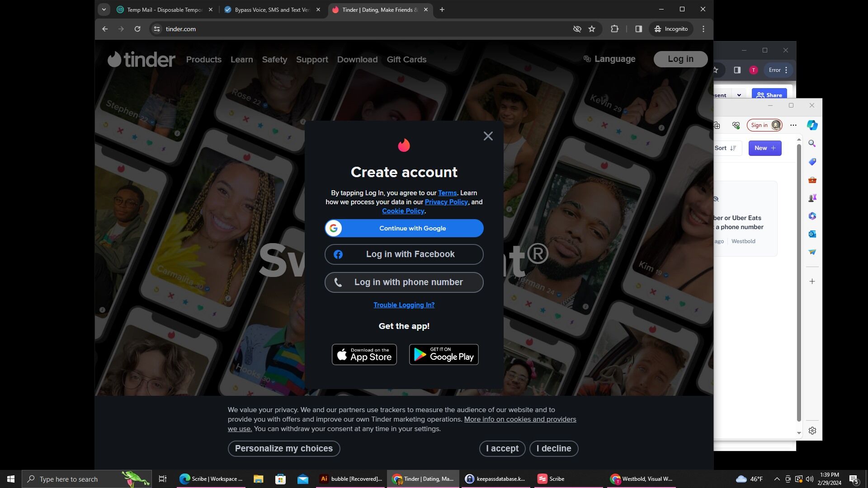
Task: Open the Cookie Policy link
Action: tap(403, 211)
